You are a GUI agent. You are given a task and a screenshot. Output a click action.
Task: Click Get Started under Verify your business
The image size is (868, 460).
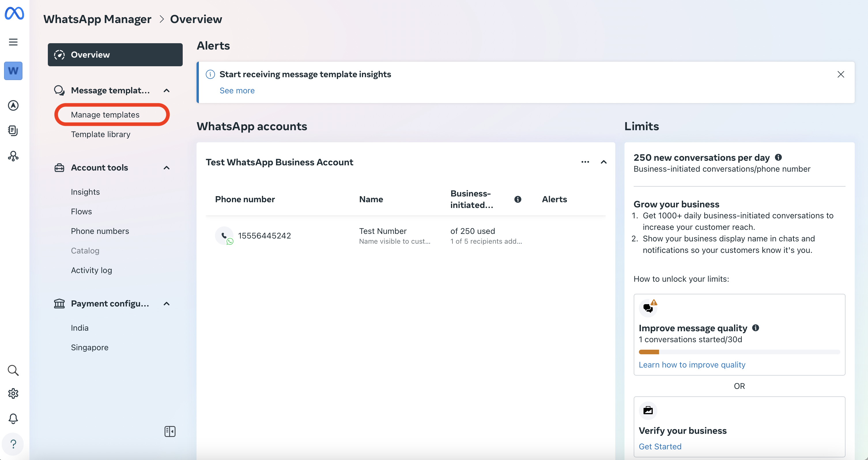click(x=660, y=446)
